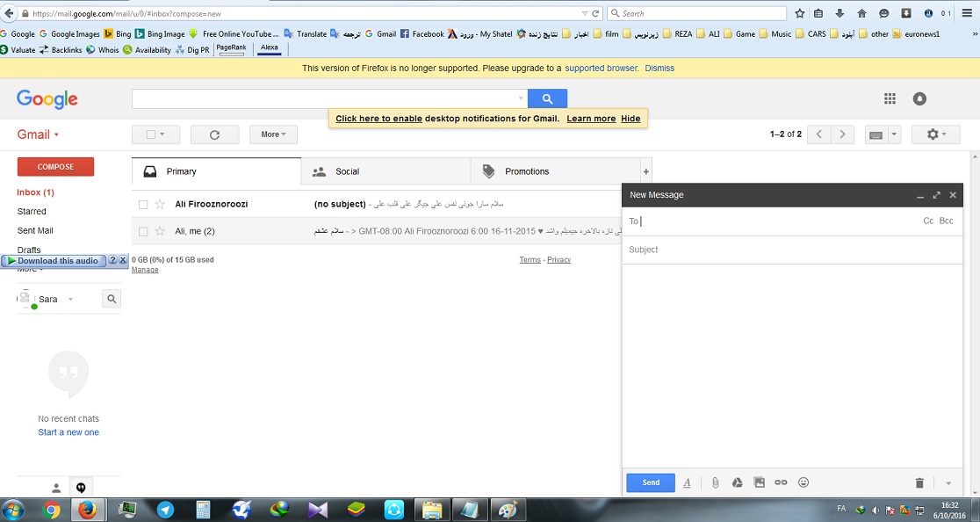Switch to the Social tab
Screen dimensions: 980x522
coord(386,171)
